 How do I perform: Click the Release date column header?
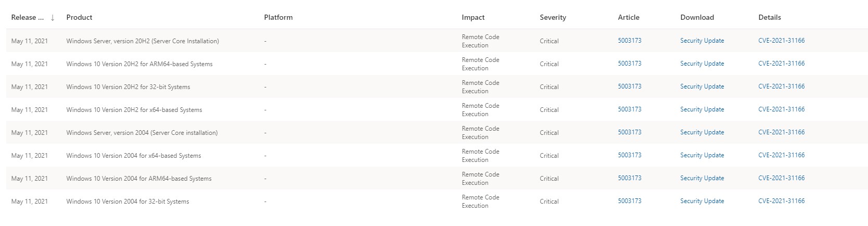pyautogui.click(x=27, y=17)
